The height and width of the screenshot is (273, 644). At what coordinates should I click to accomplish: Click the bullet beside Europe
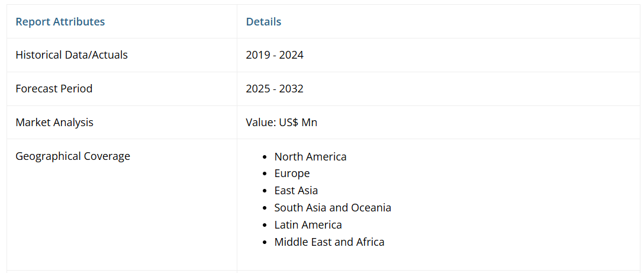[x=265, y=174]
